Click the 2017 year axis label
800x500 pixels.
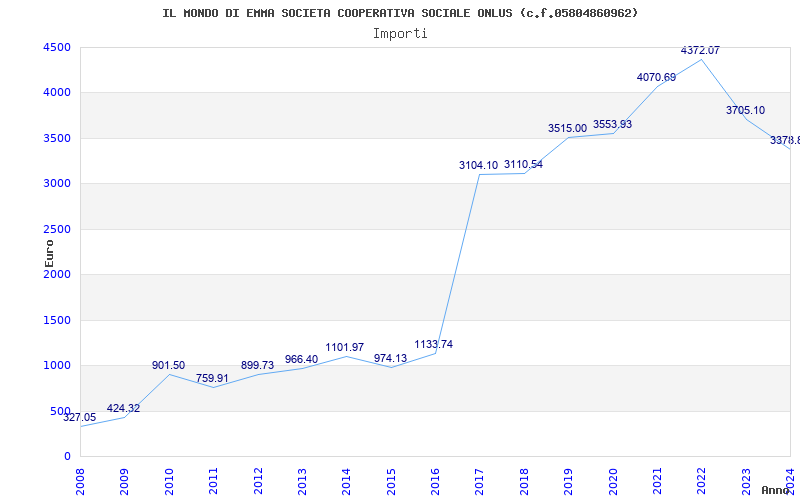click(x=480, y=481)
